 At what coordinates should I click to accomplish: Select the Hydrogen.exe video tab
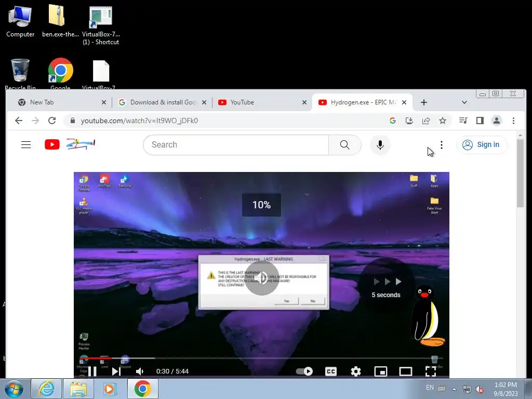coord(362,102)
